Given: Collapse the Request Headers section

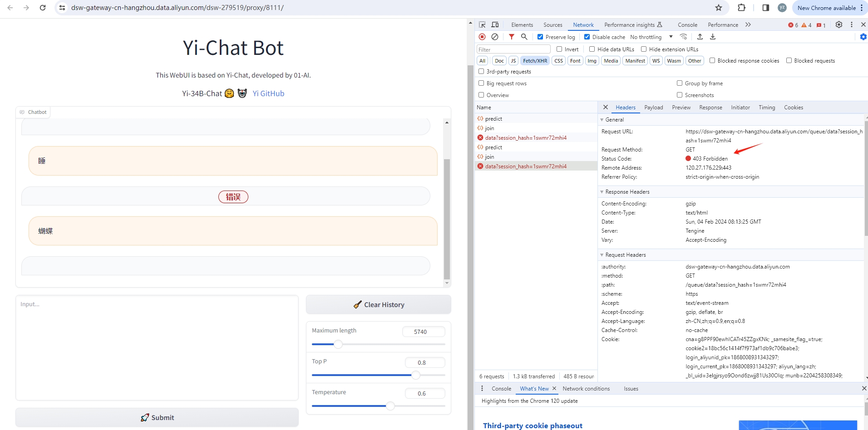Looking at the screenshot, I should 602,255.
